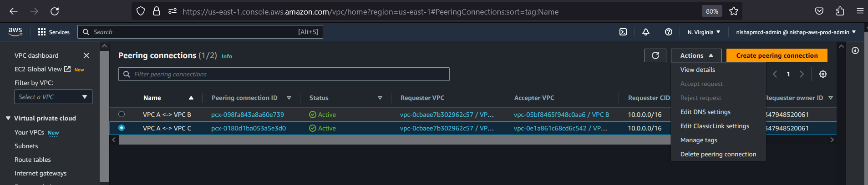This screenshot has height=185, width=868.
Task: Bookmark this page with star icon
Action: [733, 11]
